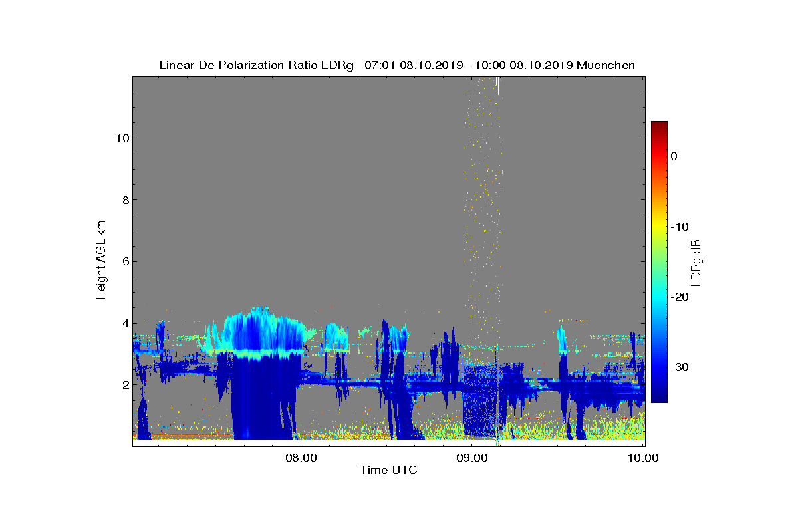Click the colorbar value -30

(x=679, y=368)
